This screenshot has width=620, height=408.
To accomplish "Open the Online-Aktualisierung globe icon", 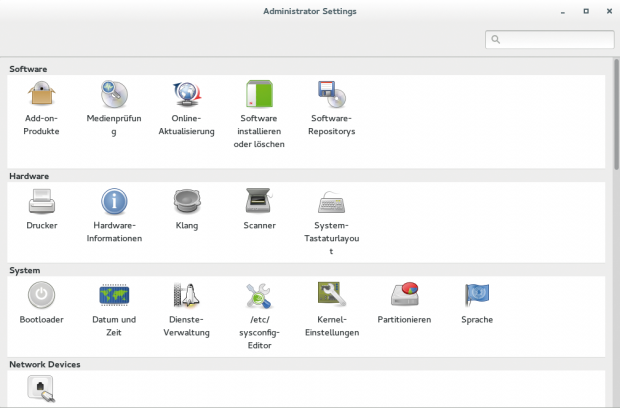I will coord(187,94).
